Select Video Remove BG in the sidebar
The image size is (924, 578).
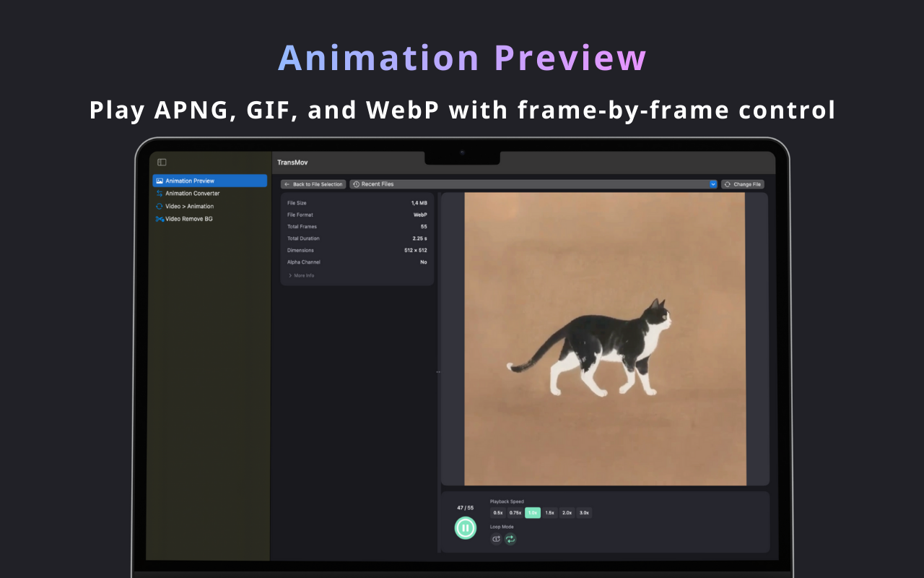click(x=188, y=219)
